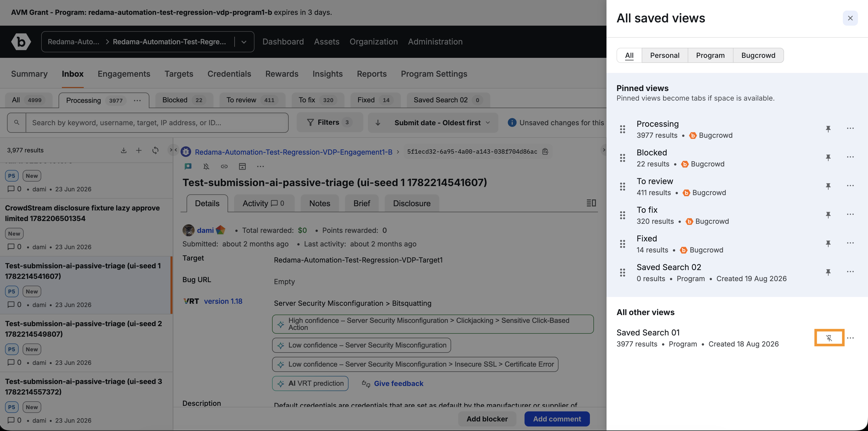Screen dimensions: 868x431
Task: Select the Program saved views filter
Action: tap(710, 55)
